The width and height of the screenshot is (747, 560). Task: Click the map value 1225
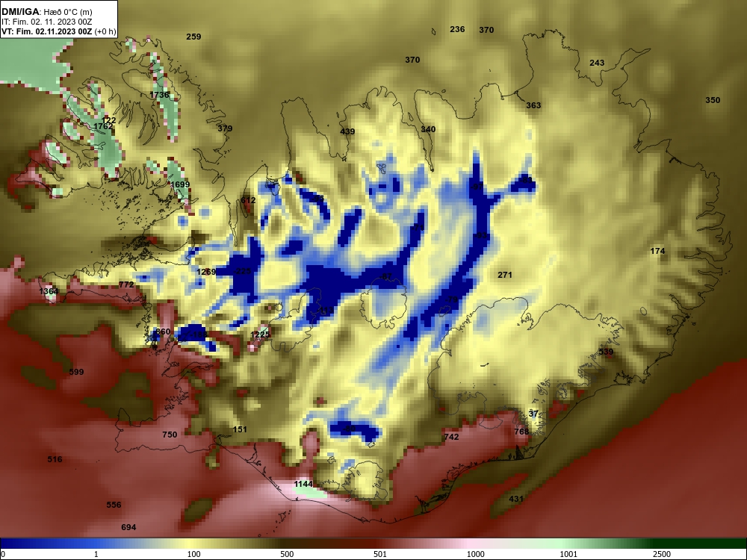tap(260, 335)
